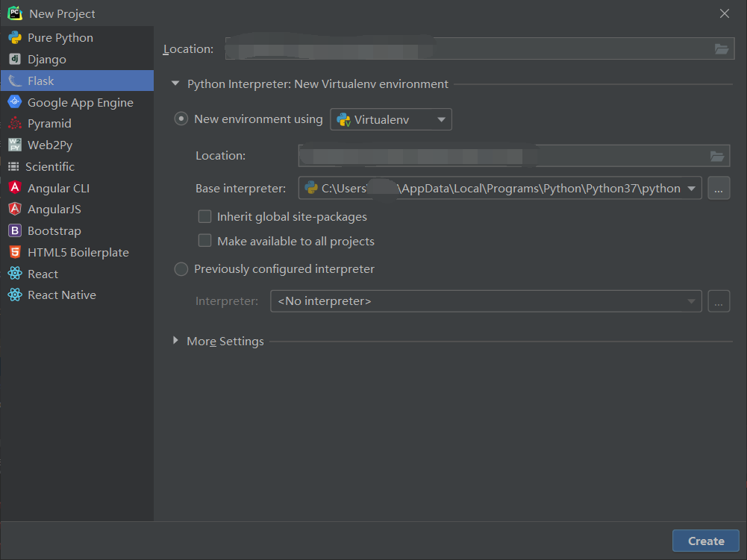This screenshot has width=747, height=560.
Task: Select Django project type
Action: [77, 59]
